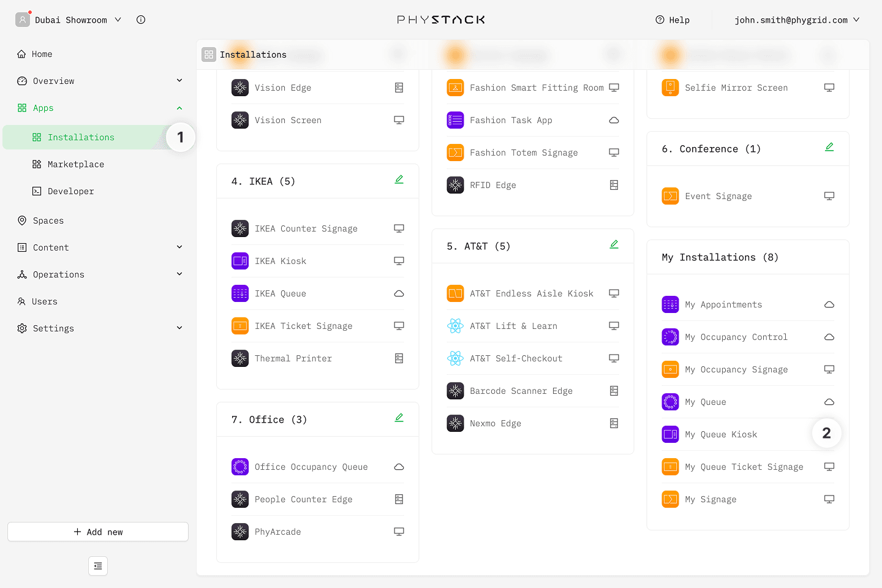Open the Fashion Task App installation
The height and width of the screenshot is (588, 882).
511,120
